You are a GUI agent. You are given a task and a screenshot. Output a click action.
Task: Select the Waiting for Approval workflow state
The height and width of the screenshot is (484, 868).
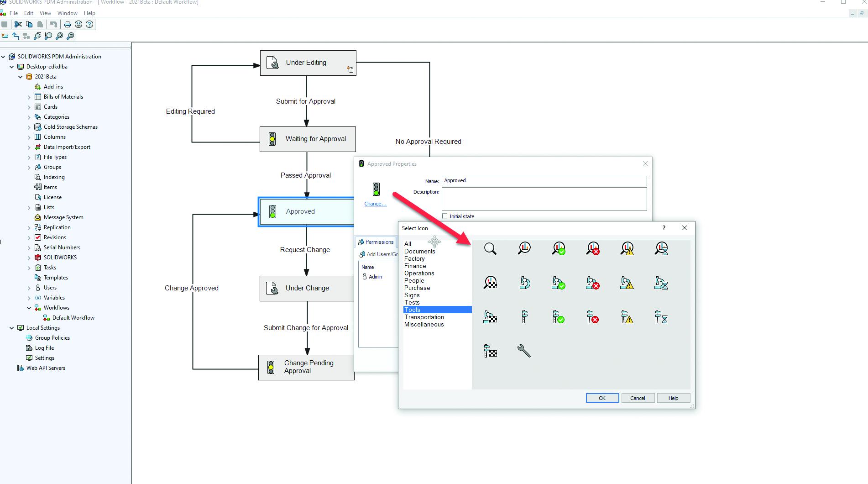[308, 139]
